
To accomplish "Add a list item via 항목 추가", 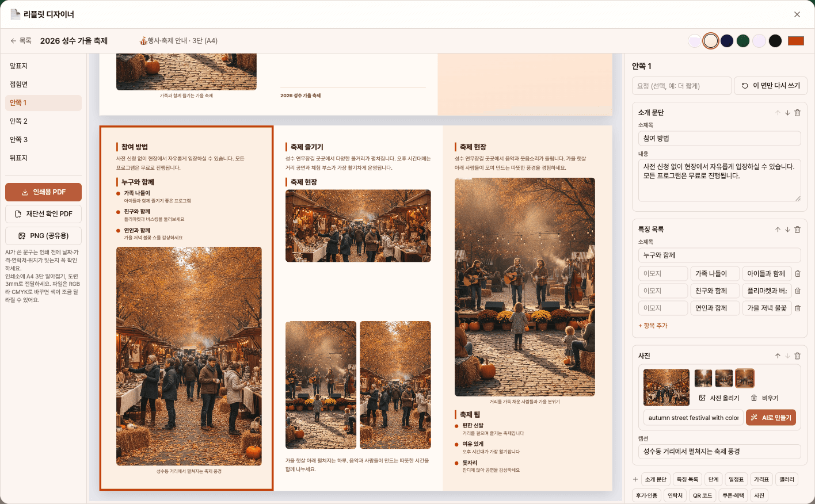I will pyautogui.click(x=653, y=326).
